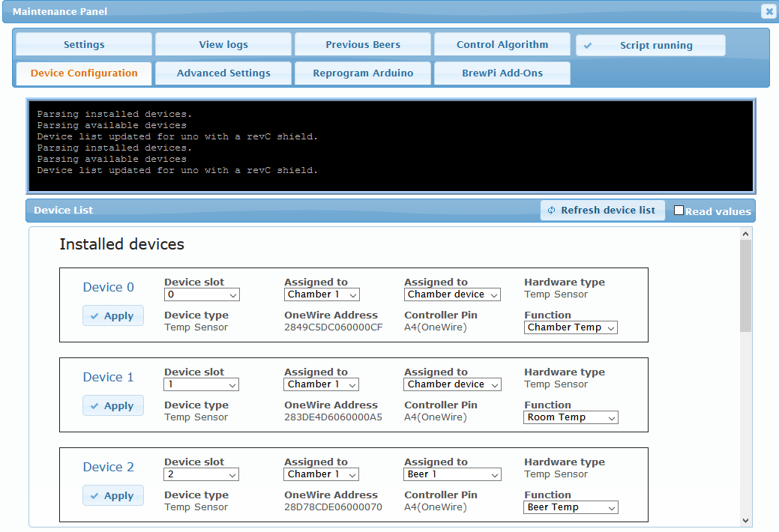Image resolution: width=779 pixels, height=532 pixels.
Task: Click OneWire address 283DE4D6060000A5
Action: point(334,417)
